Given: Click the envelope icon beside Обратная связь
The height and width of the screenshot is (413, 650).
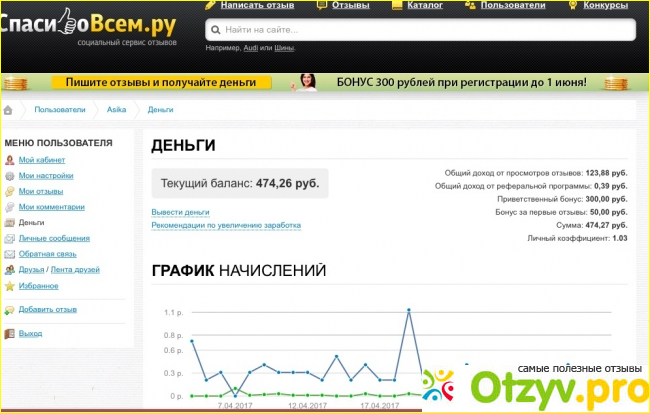Looking at the screenshot, I should 10,254.
